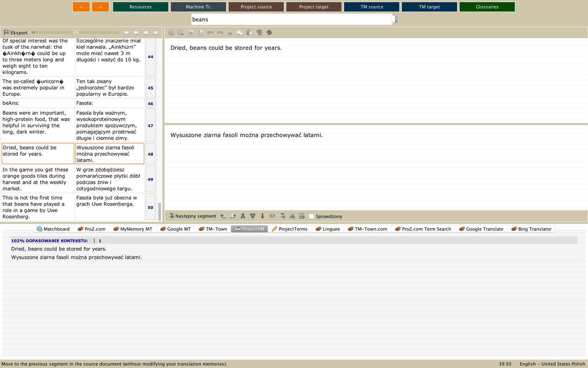Viewport: 588px width, 368px height.
Task: Click segment number 50
Action: [x=150, y=207]
